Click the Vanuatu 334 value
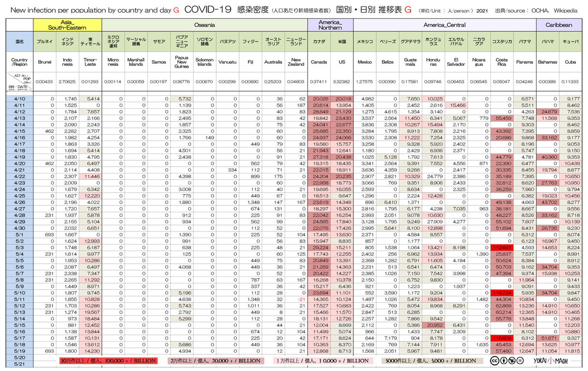The height and width of the screenshot is (371, 588). click(232, 170)
